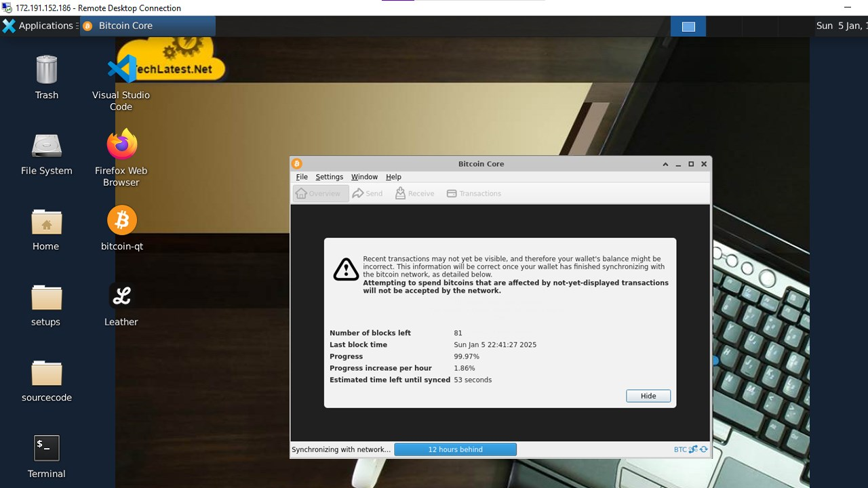Open the BTC unit selector
868x488 pixels.
click(x=679, y=449)
